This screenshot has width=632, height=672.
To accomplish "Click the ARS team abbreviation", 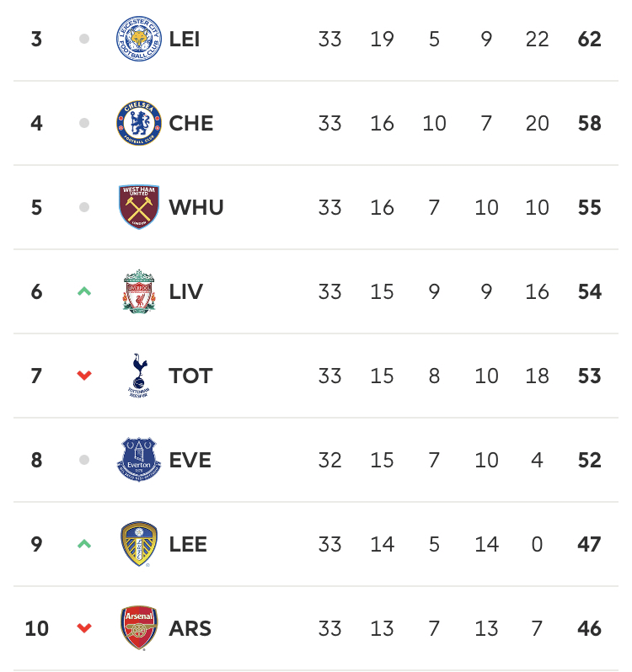I will coord(190,629).
